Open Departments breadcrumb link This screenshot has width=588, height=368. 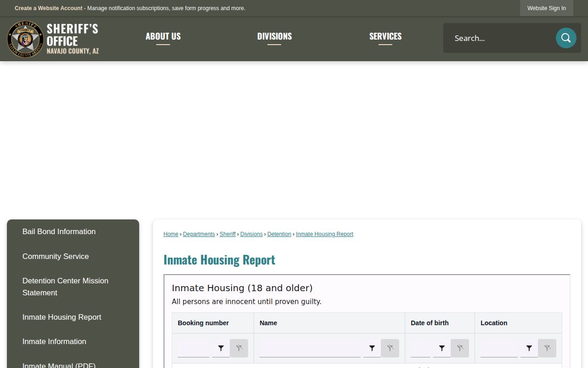coord(199,234)
